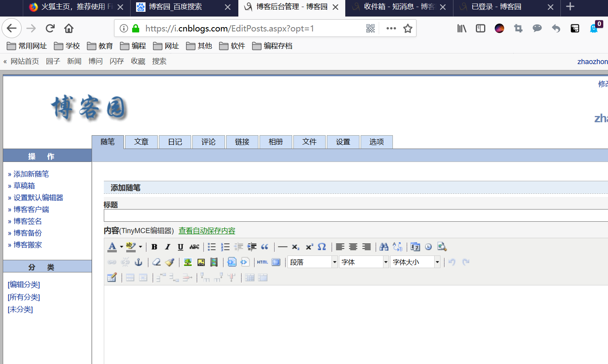Insert anchor in editor

pyautogui.click(x=138, y=262)
